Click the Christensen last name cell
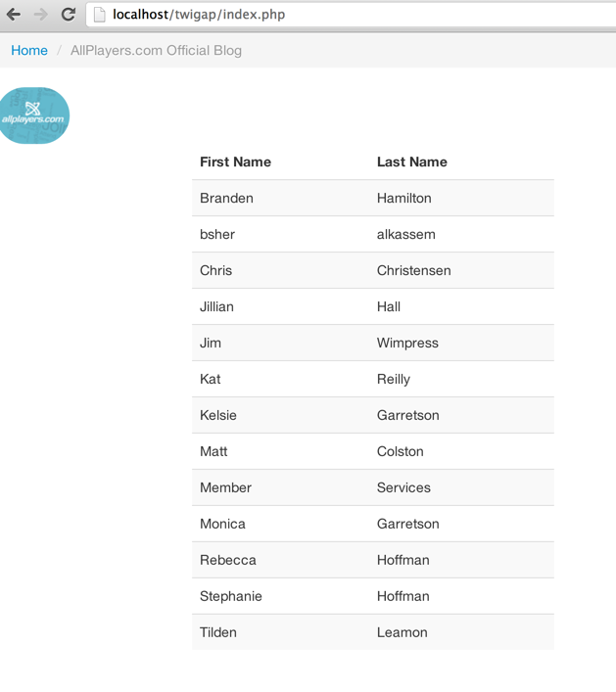 point(413,270)
